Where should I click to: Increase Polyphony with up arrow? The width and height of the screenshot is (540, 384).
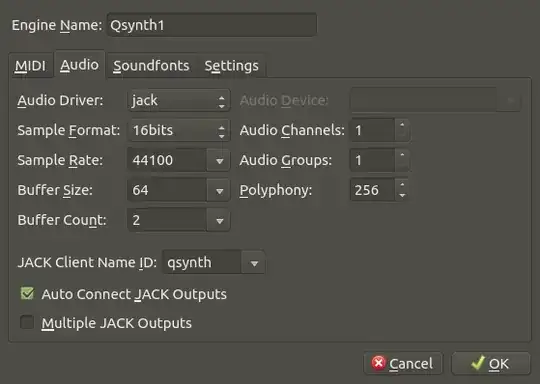[402, 185]
